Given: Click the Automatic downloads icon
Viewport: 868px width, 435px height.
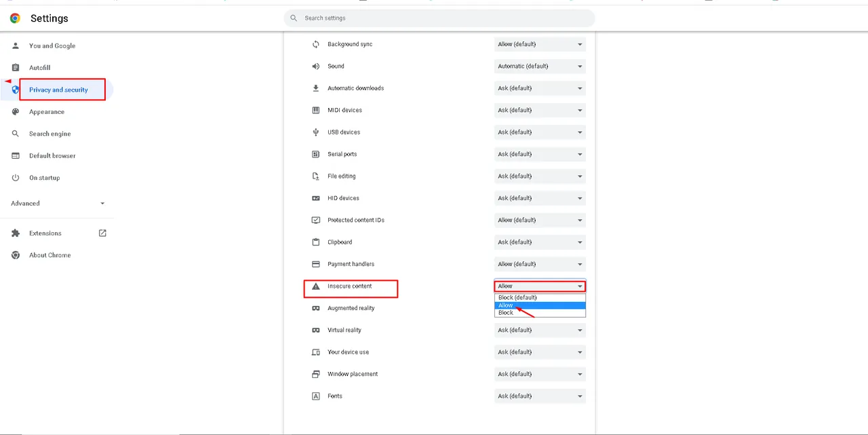Looking at the screenshot, I should pos(315,88).
